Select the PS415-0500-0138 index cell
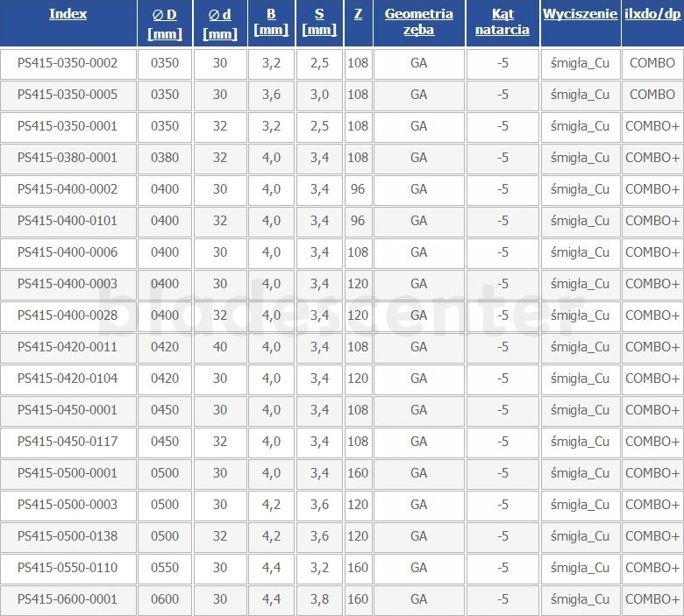 point(68,536)
